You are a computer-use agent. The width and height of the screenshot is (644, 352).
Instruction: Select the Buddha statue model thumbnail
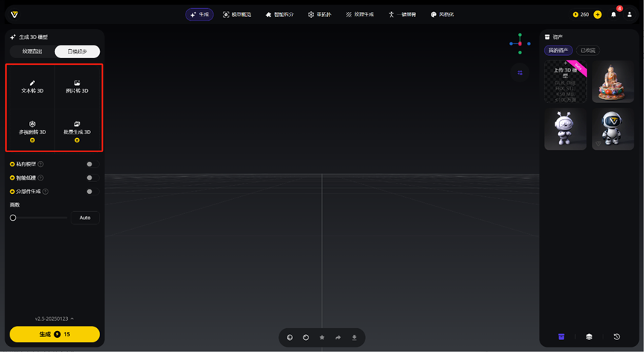(x=613, y=81)
